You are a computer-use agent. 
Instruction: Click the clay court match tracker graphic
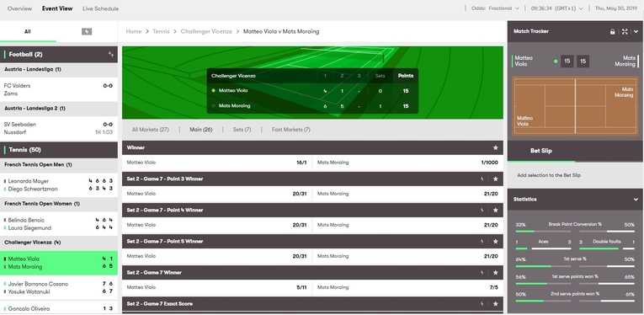[x=575, y=107]
